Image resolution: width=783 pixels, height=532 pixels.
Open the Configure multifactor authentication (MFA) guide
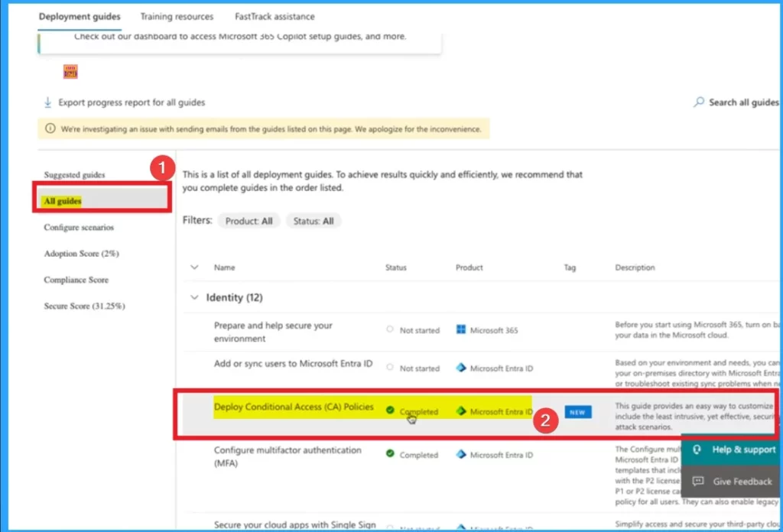click(x=288, y=456)
